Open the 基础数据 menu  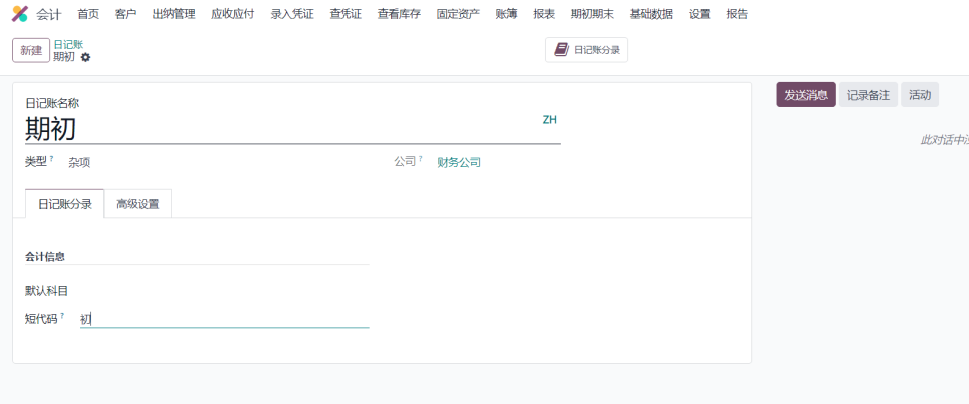point(651,14)
